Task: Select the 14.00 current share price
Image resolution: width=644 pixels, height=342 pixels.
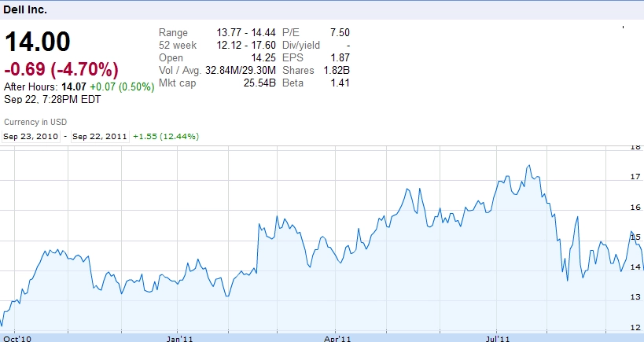Action: click(x=38, y=42)
